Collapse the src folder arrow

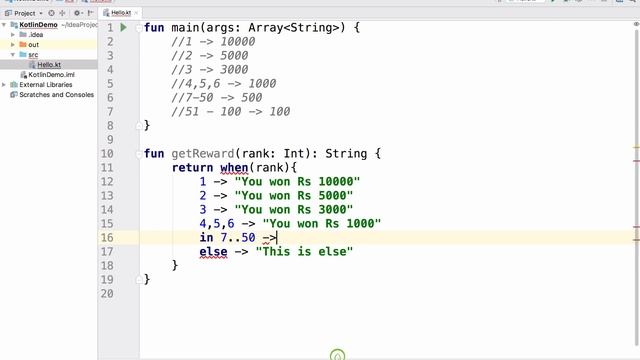[13, 54]
